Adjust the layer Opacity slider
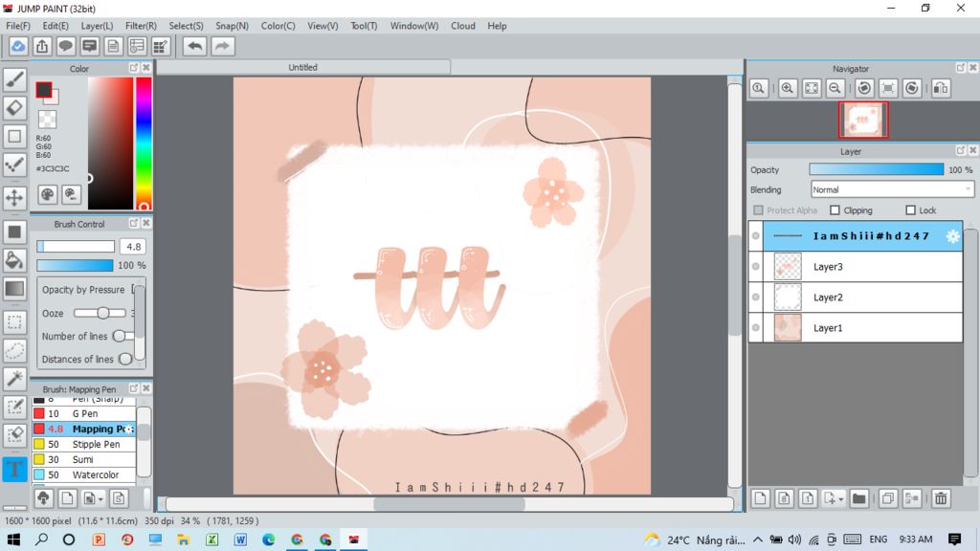The width and height of the screenshot is (980, 551). click(877, 169)
